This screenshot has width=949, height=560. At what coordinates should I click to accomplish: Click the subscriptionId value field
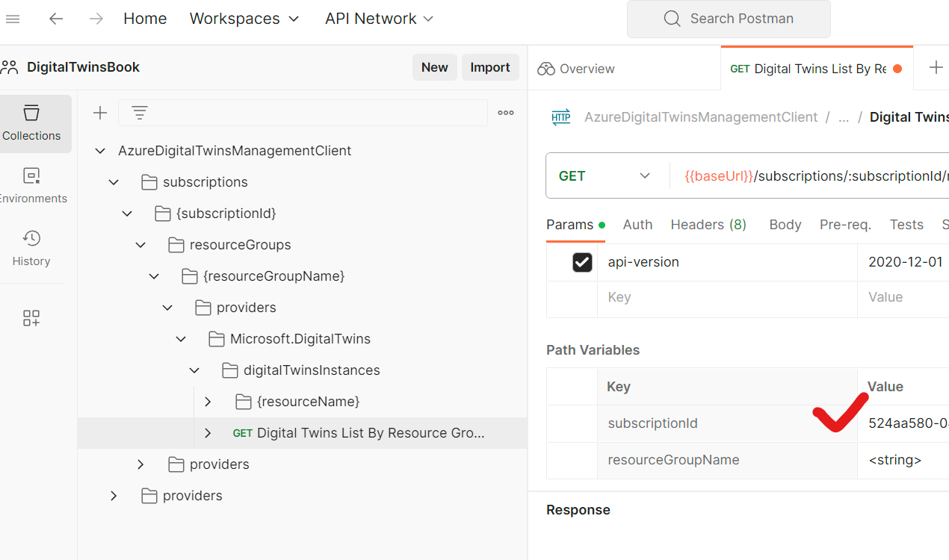tap(903, 423)
